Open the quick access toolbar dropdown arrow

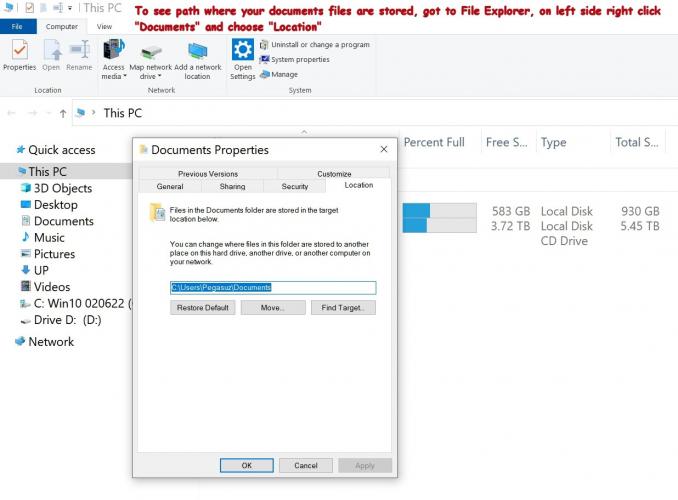tap(70, 8)
